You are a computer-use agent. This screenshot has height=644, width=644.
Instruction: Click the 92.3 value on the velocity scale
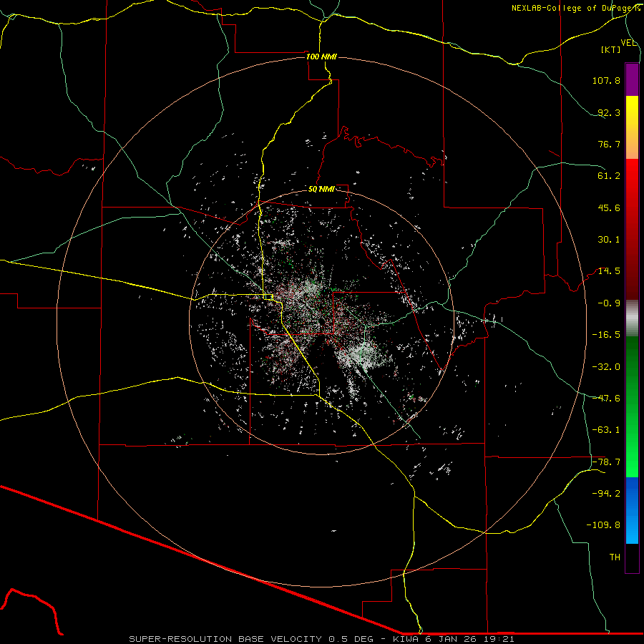click(x=609, y=112)
